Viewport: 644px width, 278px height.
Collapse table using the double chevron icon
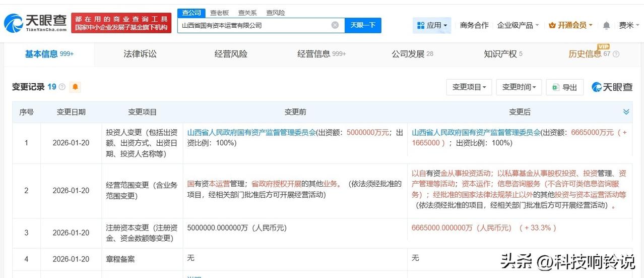pyautogui.click(x=626, y=112)
